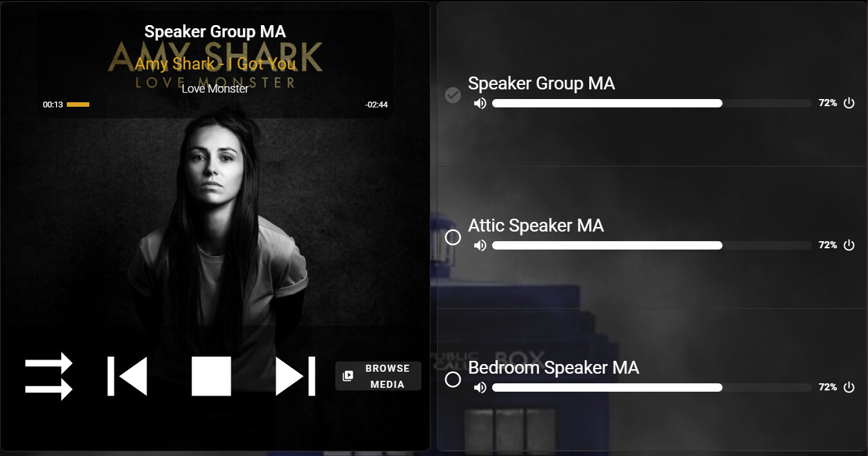The image size is (868, 456).
Task: Skip to the previous track
Action: coord(127,376)
